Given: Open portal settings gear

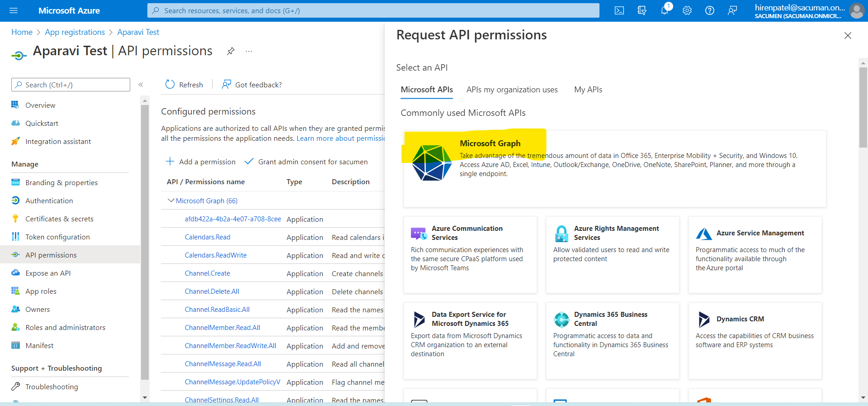Looking at the screenshot, I should (687, 10).
